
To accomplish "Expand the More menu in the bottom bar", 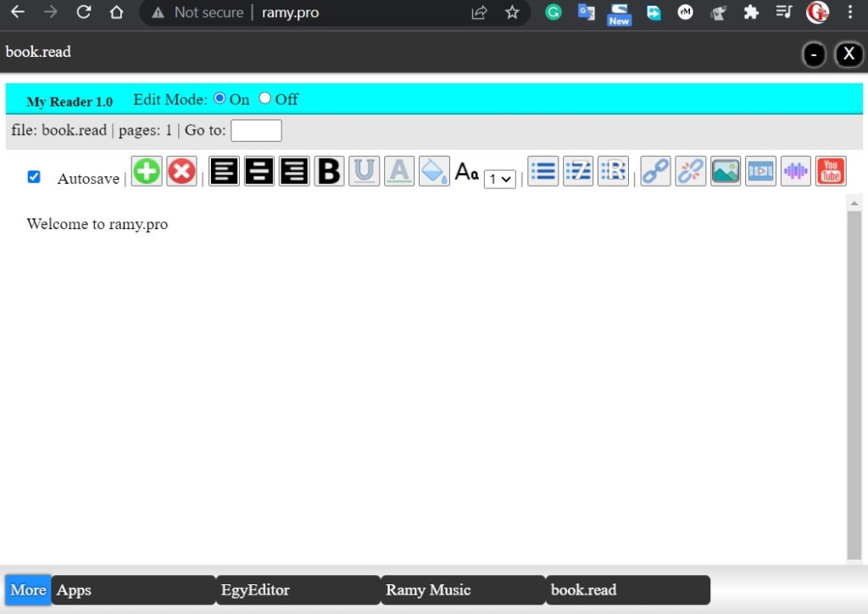I will click(x=26, y=589).
